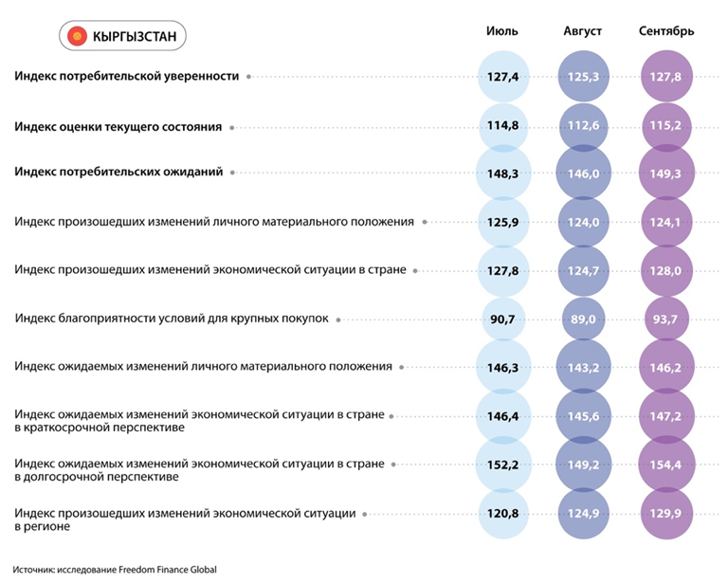
Task: Click the September 129,9 circle
Action: point(667,513)
